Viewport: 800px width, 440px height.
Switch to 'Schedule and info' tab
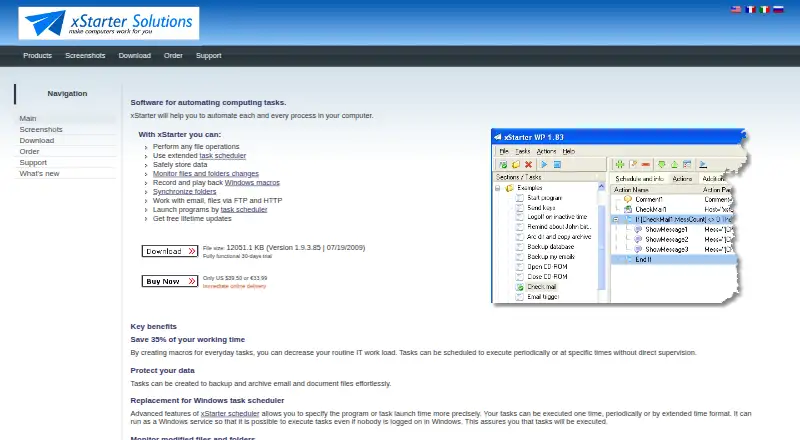click(x=639, y=179)
